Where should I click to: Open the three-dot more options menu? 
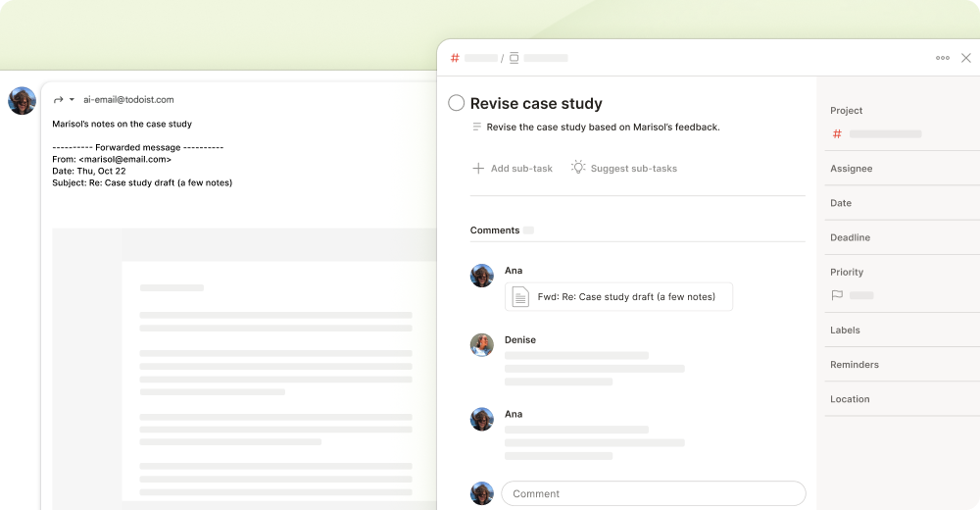pyautogui.click(x=943, y=58)
